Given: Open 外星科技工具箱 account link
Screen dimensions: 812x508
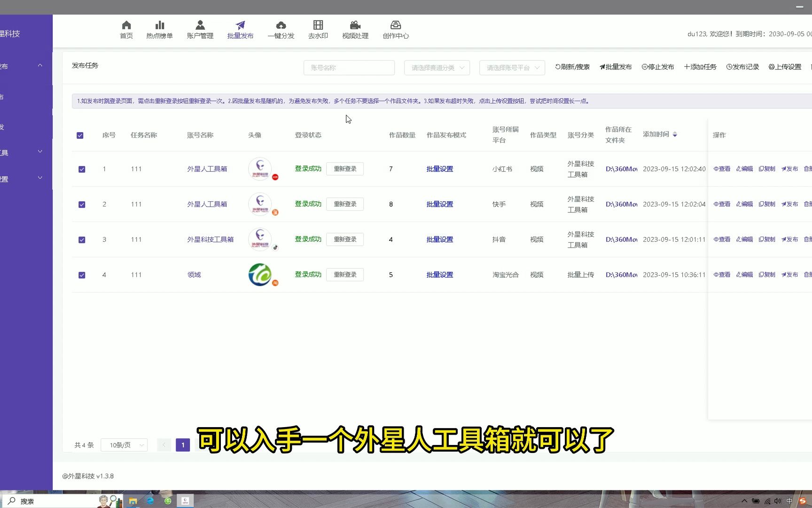Looking at the screenshot, I should pyautogui.click(x=211, y=239).
